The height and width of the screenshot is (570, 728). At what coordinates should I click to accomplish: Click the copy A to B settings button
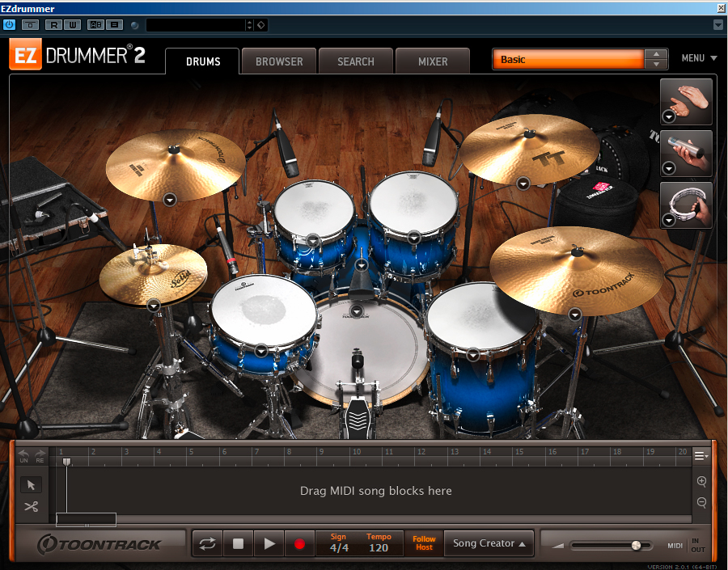tap(114, 25)
